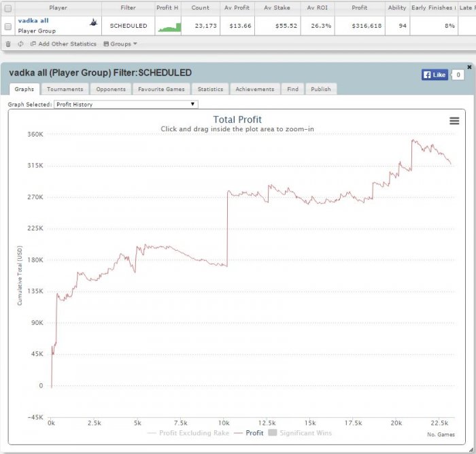Click the $316,618 profit value
Screen dimensions: 476x454
[x=367, y=26]
